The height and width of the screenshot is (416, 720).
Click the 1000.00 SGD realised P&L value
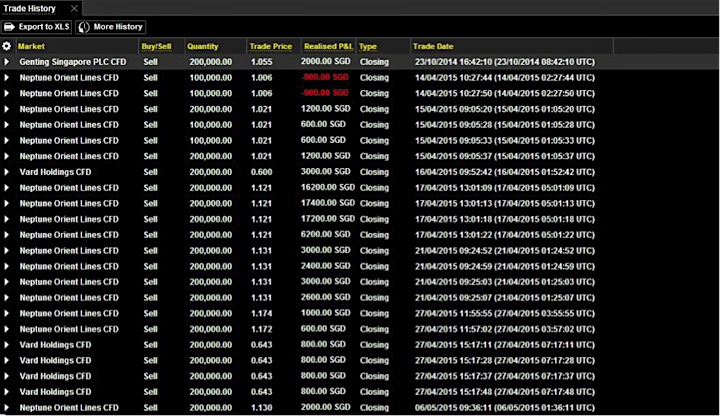click(326, 313)
